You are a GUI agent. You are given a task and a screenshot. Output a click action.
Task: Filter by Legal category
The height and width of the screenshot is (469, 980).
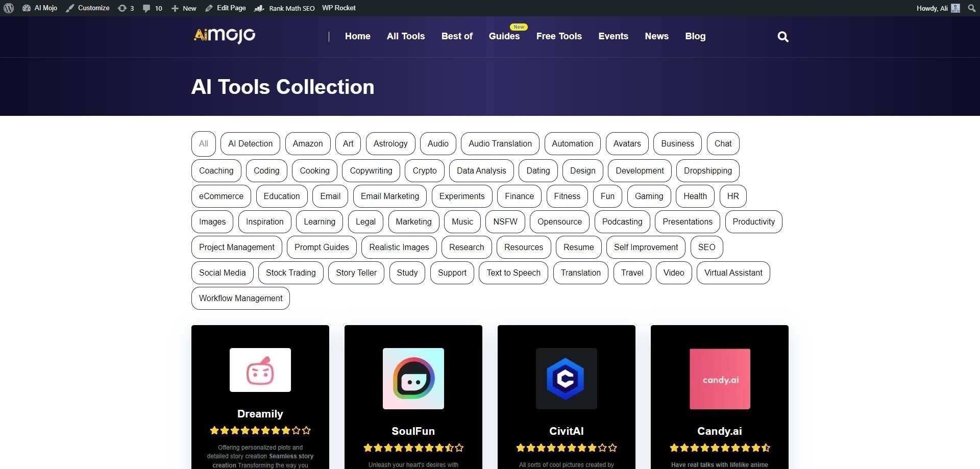pyautogui.click(x=365, y=222)
